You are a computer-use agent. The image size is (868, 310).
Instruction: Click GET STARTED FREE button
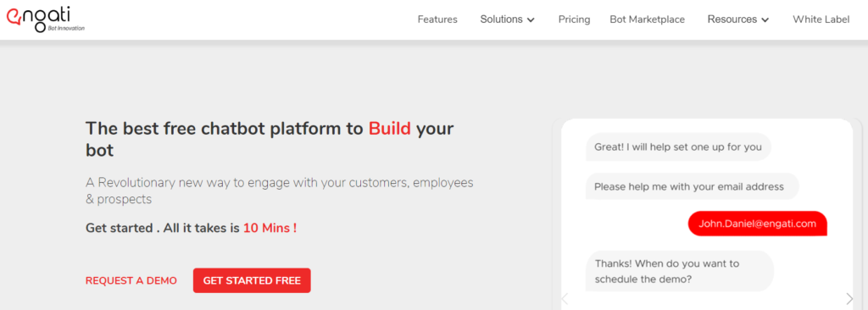coord(252,280)
